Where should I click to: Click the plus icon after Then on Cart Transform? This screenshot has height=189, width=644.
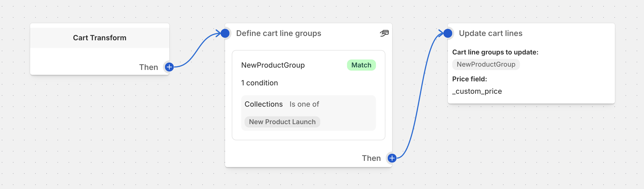[x=169, y=67]
